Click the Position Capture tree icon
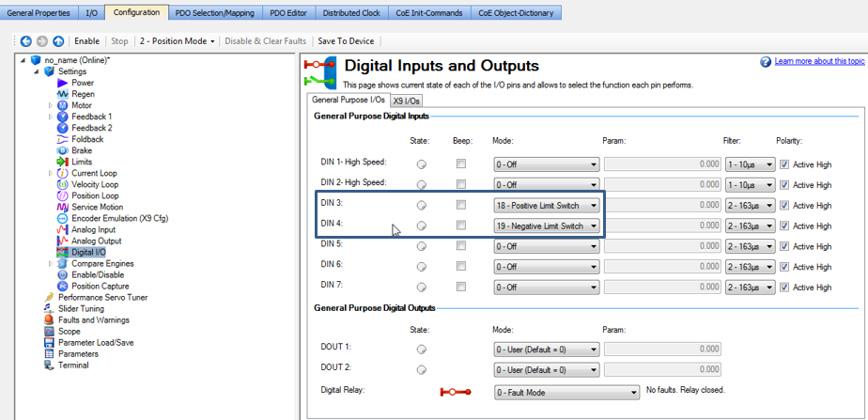Screen dimensions: 868x420 (x=62, y=286)
